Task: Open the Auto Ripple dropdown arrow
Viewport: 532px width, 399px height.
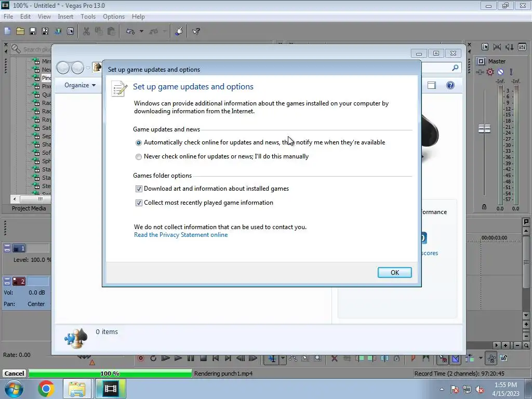Action: click(x=481, y=358)
